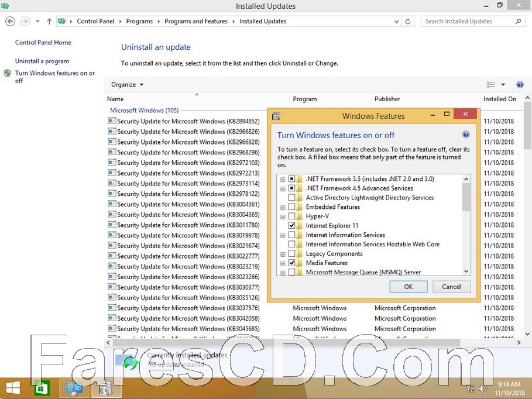Focus the Search Installed Updates field
The width and height of the screenshot is (532, 399).
click(x=468, y=22)
